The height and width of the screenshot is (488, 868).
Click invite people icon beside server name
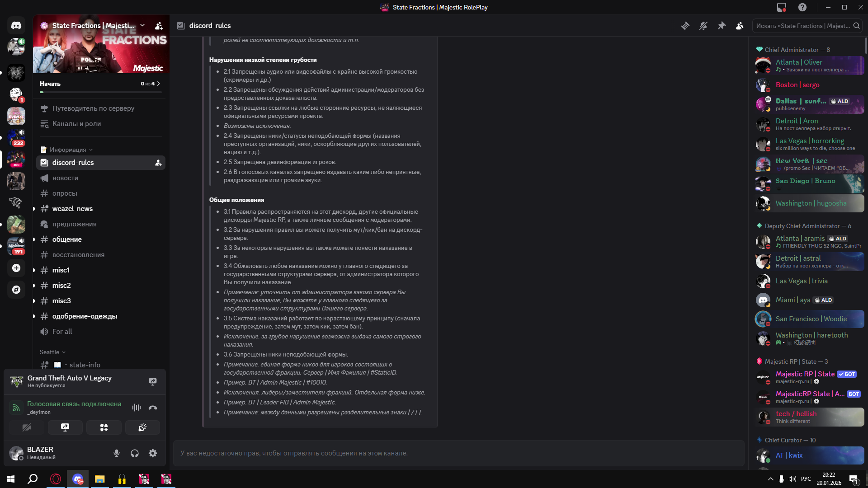click(159, 26)
